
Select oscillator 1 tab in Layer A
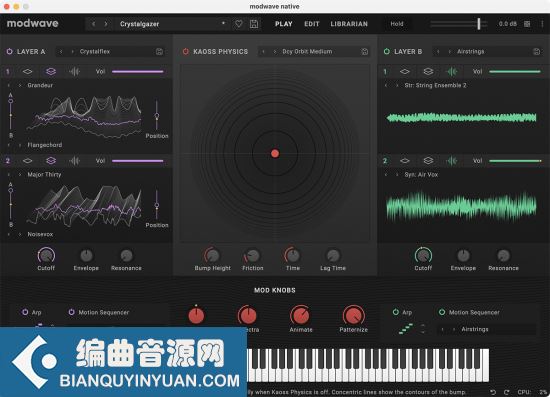(x=8, y=72)
